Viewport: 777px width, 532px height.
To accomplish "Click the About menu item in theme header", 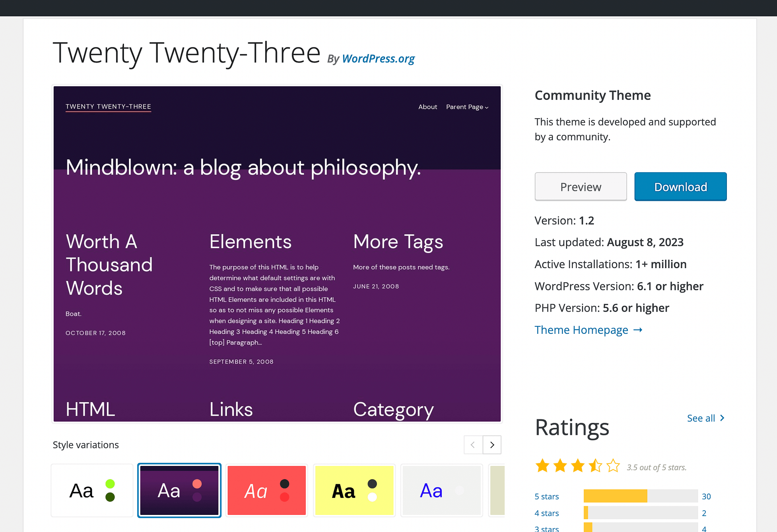I will (427, 107).
